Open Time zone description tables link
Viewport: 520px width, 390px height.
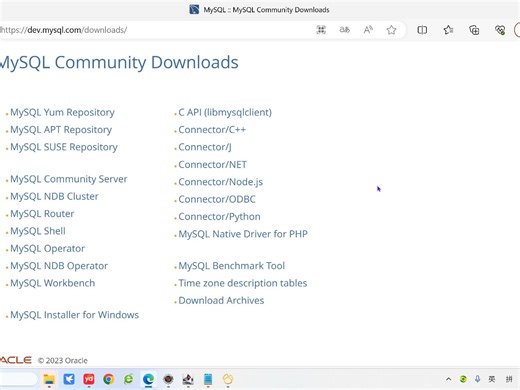click(x=243, y=283)
